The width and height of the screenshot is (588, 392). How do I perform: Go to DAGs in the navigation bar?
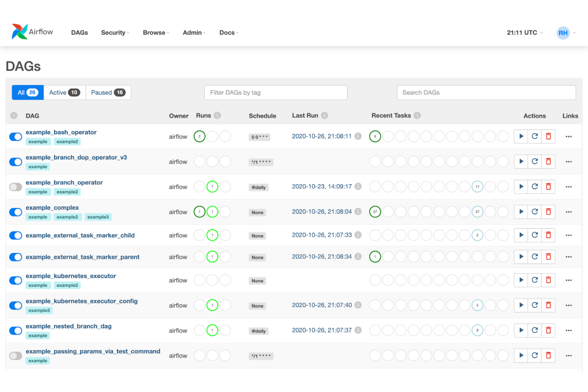pos(79,33)
